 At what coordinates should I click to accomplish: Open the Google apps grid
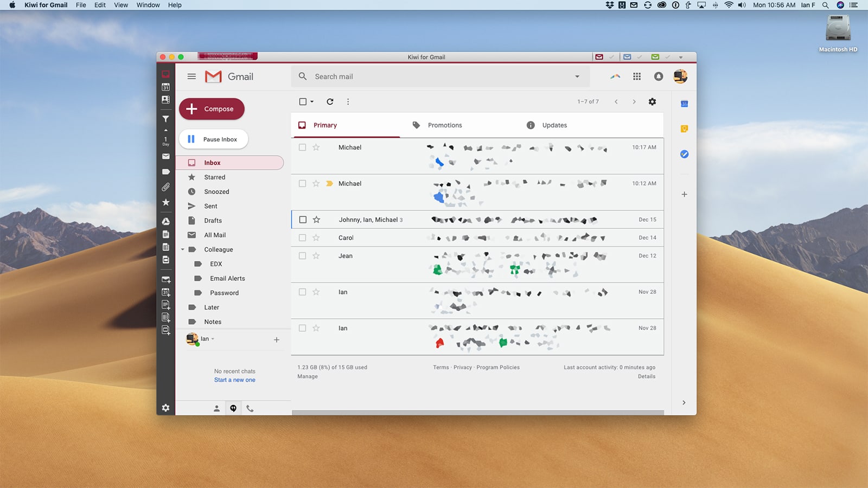point(637,76)
